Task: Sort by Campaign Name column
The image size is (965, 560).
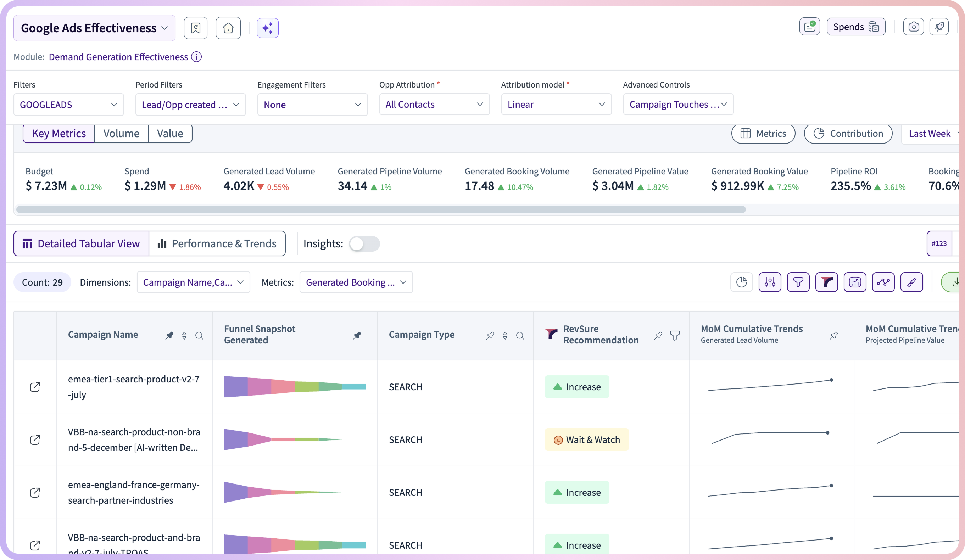Action: pyautogui.click(x=184, y=335)
